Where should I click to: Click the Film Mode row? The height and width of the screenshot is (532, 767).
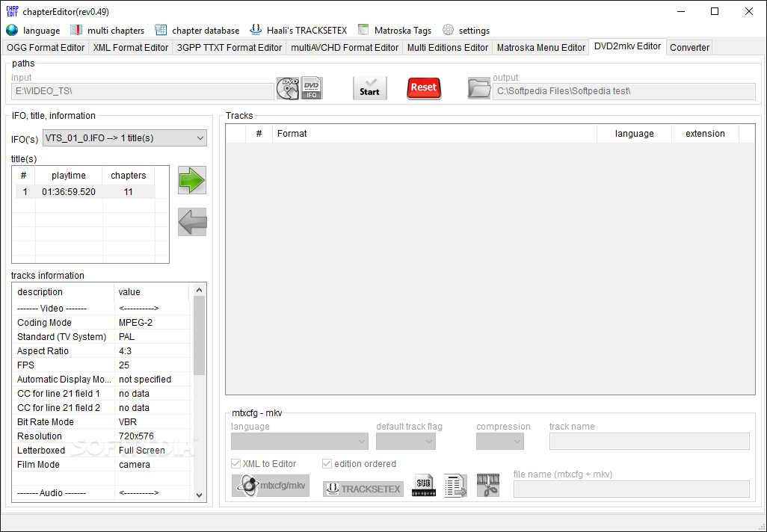tap(102, 465)
